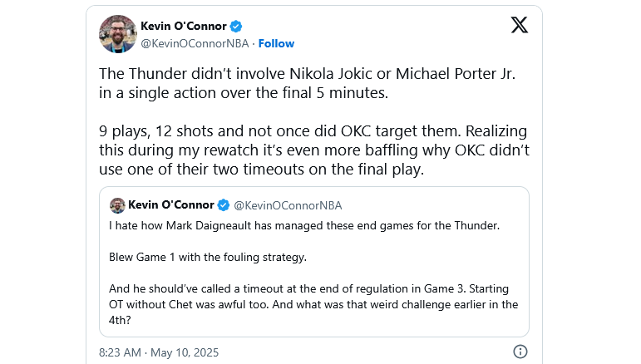Click the Kevin O'Connor display name at top

coord(184,27)
